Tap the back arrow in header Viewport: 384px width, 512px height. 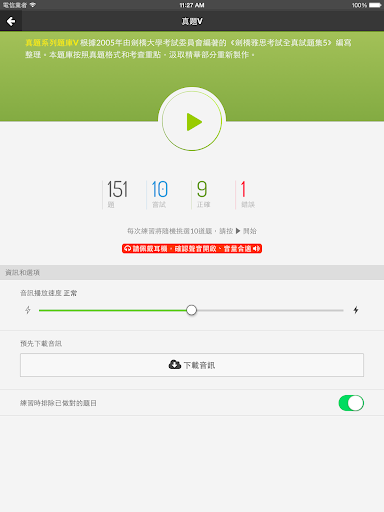point(11,21)
